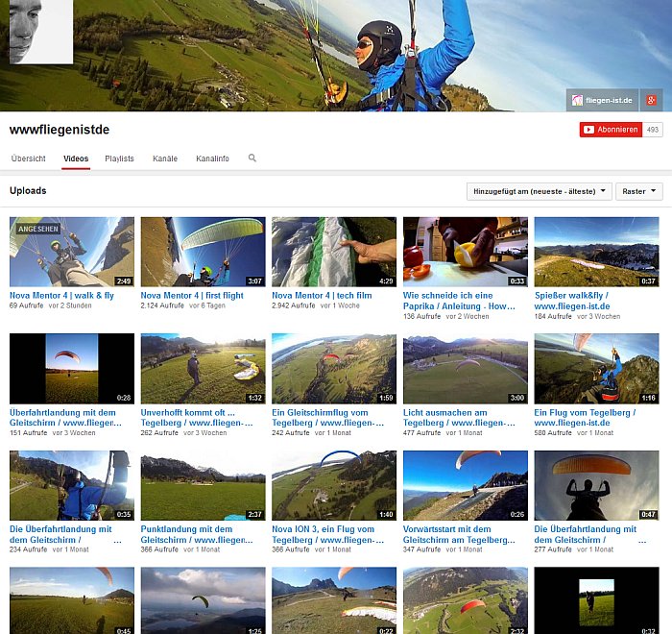Open the bottom-row 1:25 cloudy video thumbnail
Image resolution: width=672 pixels, height=634 pixels.
(203, 600)
